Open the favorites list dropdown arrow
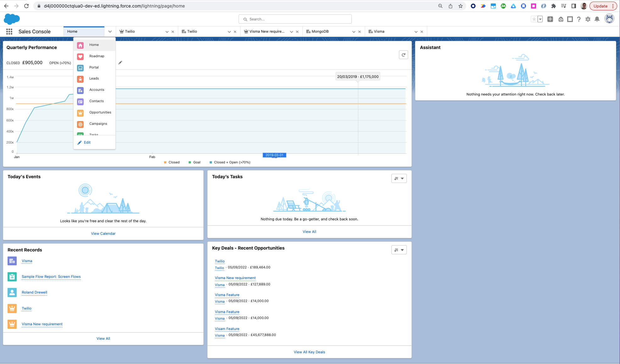This screenshot has height=364, width=620. tap(540, 19)
